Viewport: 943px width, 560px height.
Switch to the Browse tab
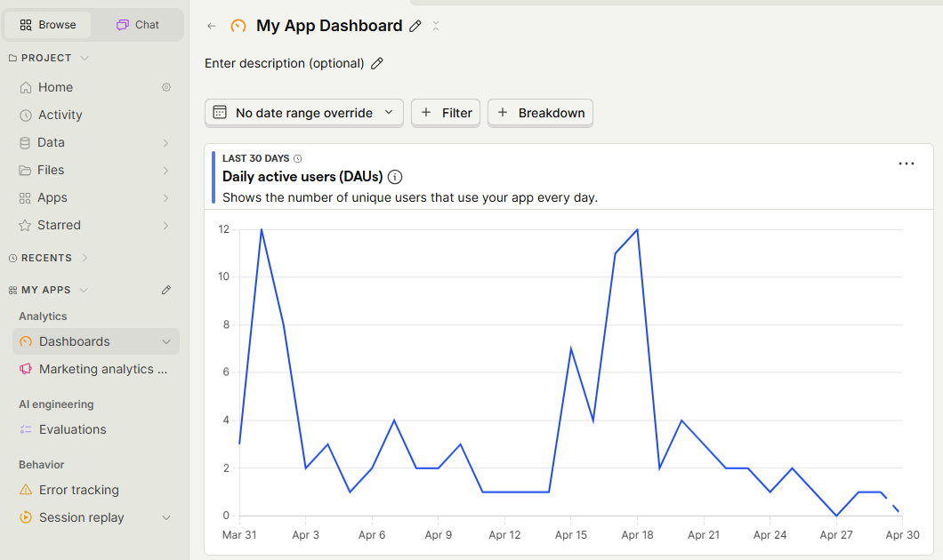click(47, 25)
